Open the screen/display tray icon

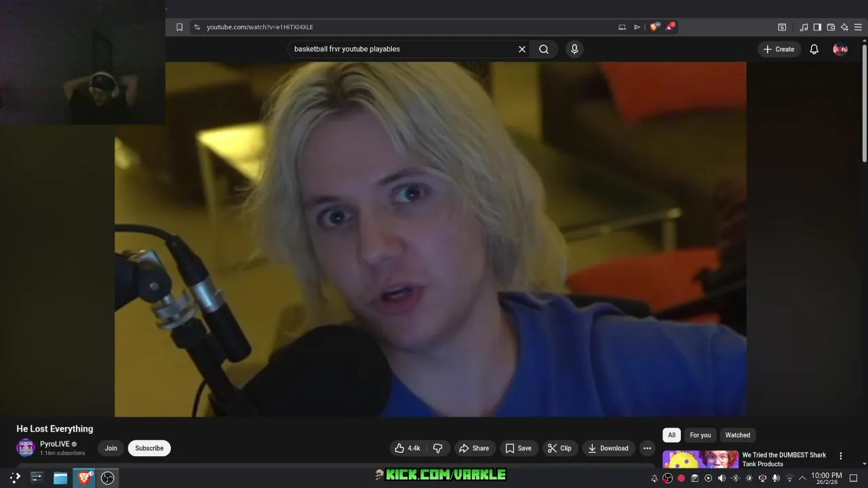click(762, 479)
